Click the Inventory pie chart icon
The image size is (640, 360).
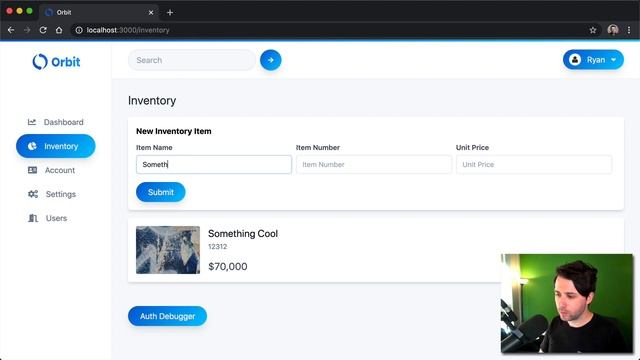point(32,146)
